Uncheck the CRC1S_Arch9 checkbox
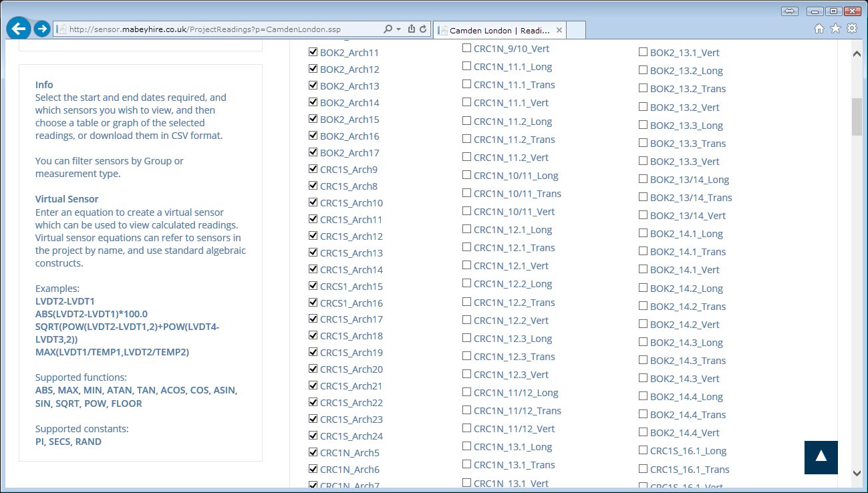Screen dimensions: 868x493 pos(313,168)
